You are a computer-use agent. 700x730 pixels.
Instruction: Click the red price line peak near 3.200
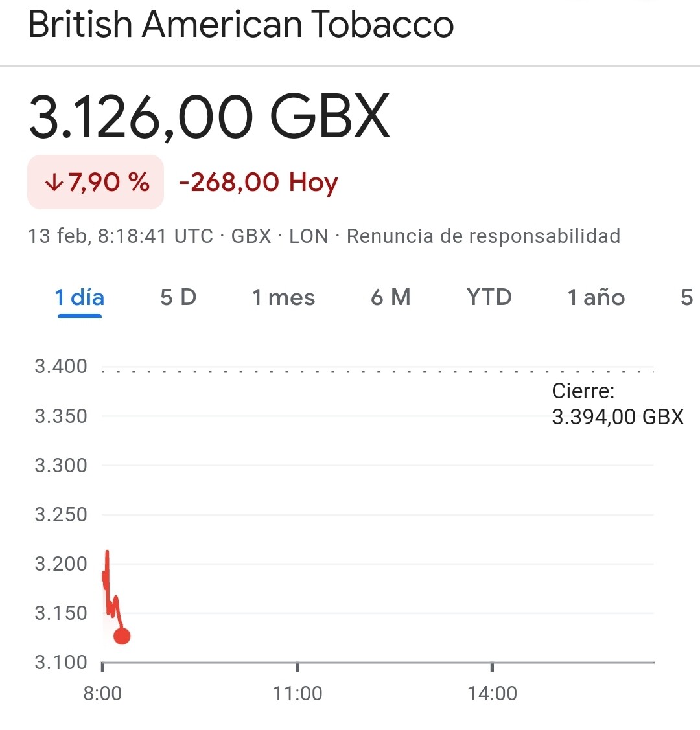[x=108, y=553]
